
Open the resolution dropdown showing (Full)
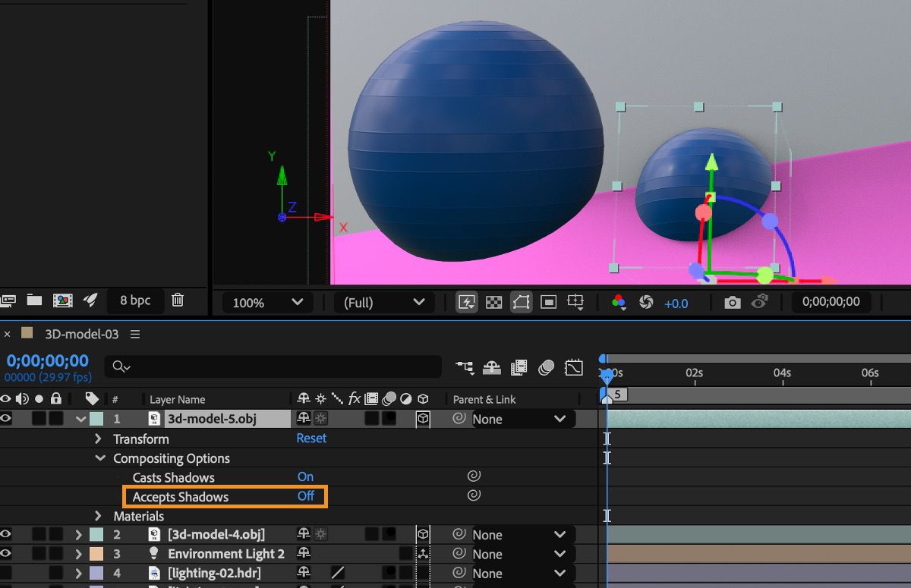point(383,302)
